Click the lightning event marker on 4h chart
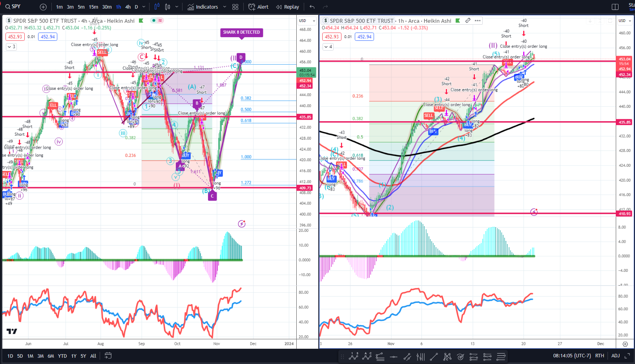This screenshot has width=635, height=364. (x=242, y=224)
